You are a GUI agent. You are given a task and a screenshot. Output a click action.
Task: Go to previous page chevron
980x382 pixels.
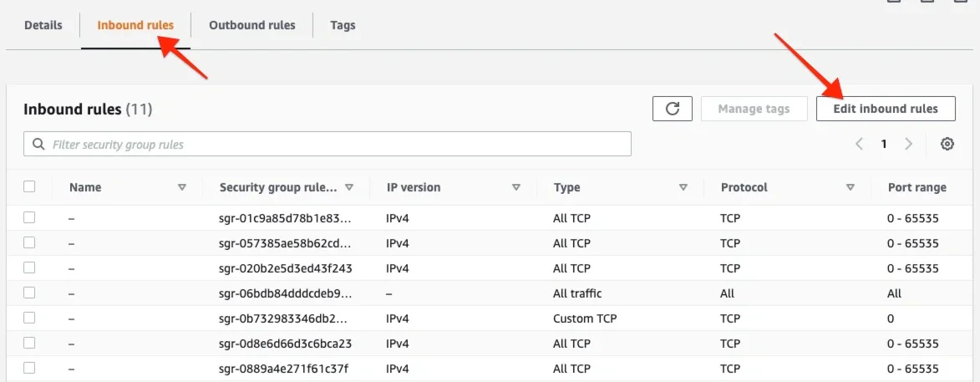click(x=860, y=144)
